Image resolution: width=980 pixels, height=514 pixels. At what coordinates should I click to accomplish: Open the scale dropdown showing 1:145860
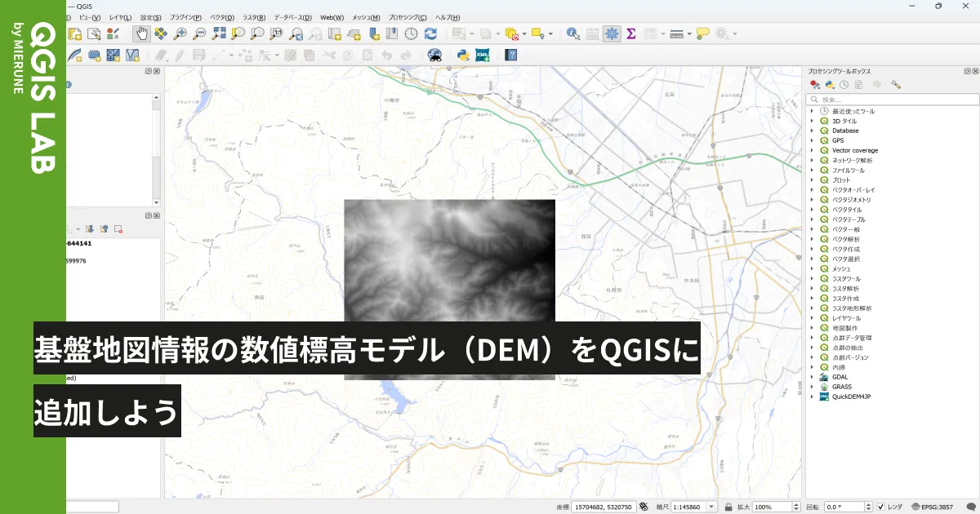(710, 506)
